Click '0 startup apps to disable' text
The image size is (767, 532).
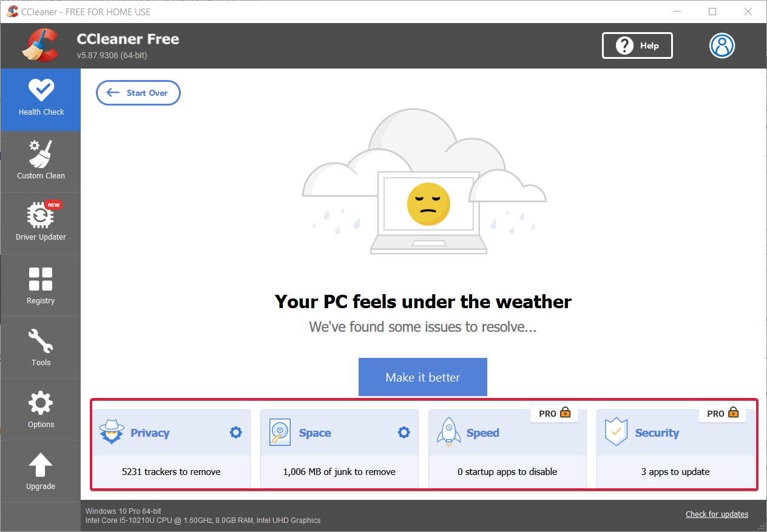pyautogui.click(x=507, y=471)
